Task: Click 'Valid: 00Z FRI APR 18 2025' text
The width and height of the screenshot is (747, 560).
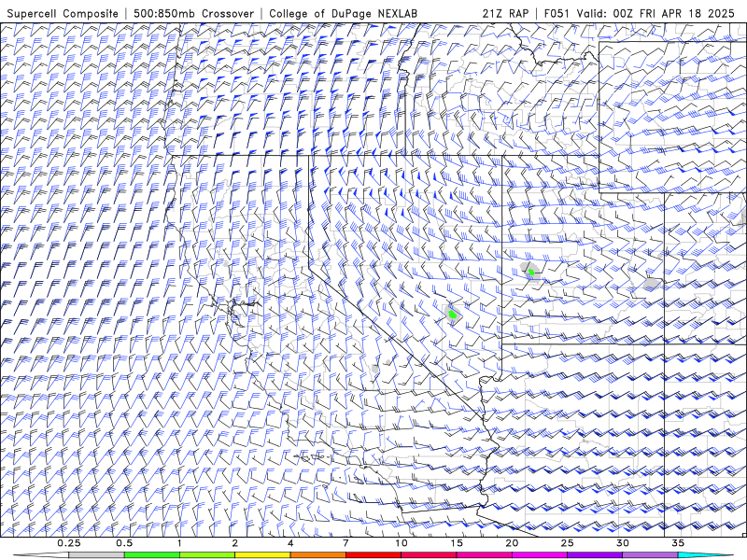Action: pyautogui.click(x=655, y=13)
